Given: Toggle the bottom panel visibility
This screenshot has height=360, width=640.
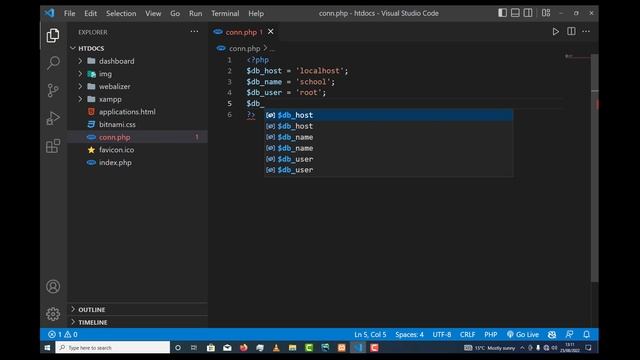Looking at the screenshot, I should (516, 13).
